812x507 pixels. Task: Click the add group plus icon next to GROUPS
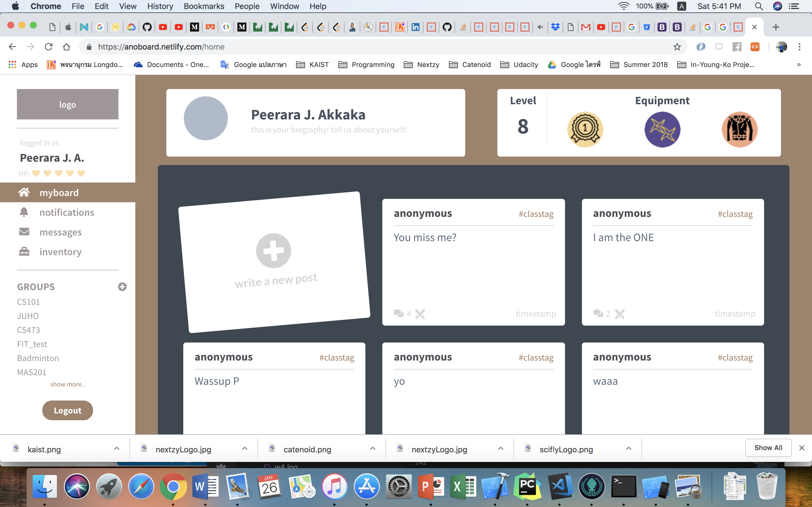(122, 287)
